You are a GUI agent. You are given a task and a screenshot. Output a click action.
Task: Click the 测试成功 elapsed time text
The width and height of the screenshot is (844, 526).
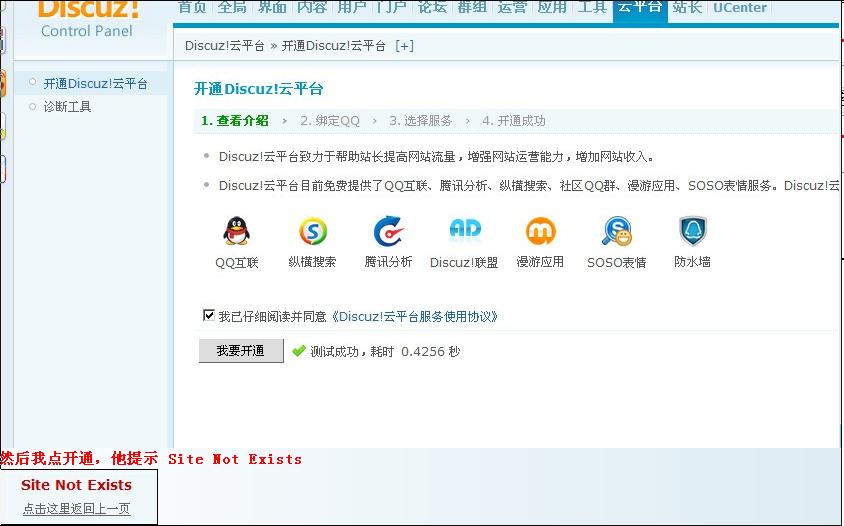(385, 352)
